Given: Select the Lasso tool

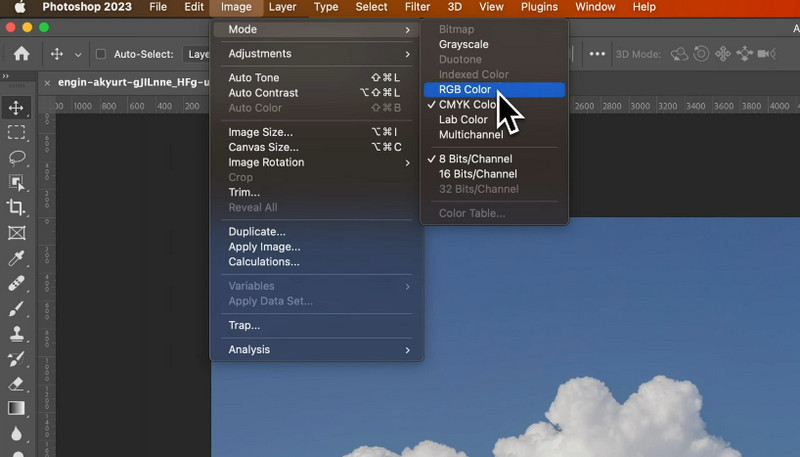Looking at the screenshot, I should coord(16,158).
